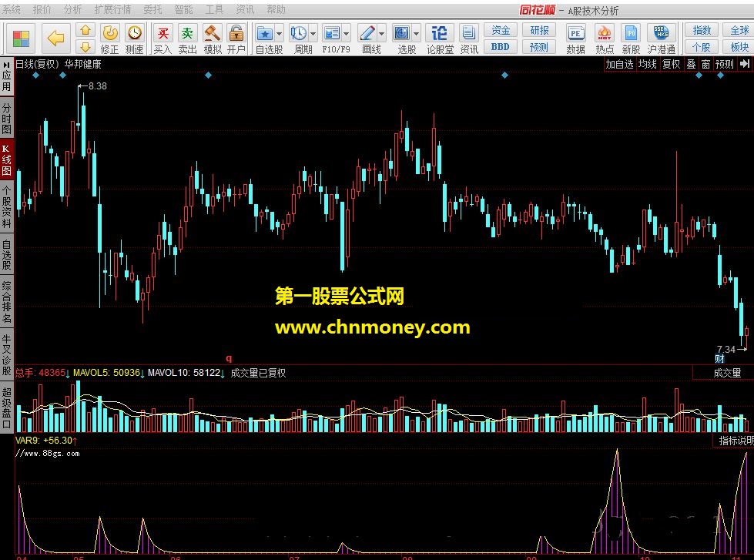This screenshot has height=560, width=754.
Task: Click the 板块 button
Action: click(x=739, y=47)
